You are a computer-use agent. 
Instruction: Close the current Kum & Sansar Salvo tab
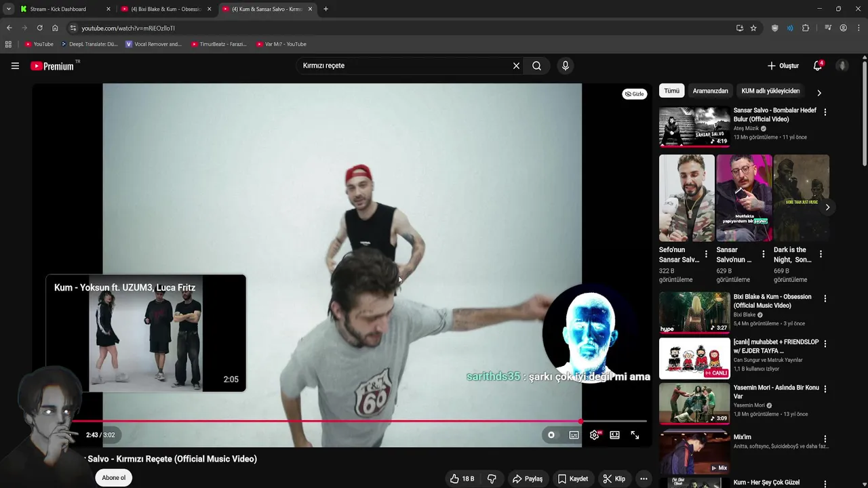[x=311, y=9]
